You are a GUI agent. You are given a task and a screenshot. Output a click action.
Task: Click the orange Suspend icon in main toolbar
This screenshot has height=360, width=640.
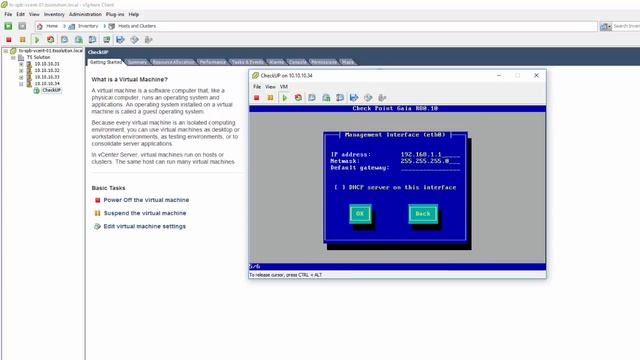(22, 40)
